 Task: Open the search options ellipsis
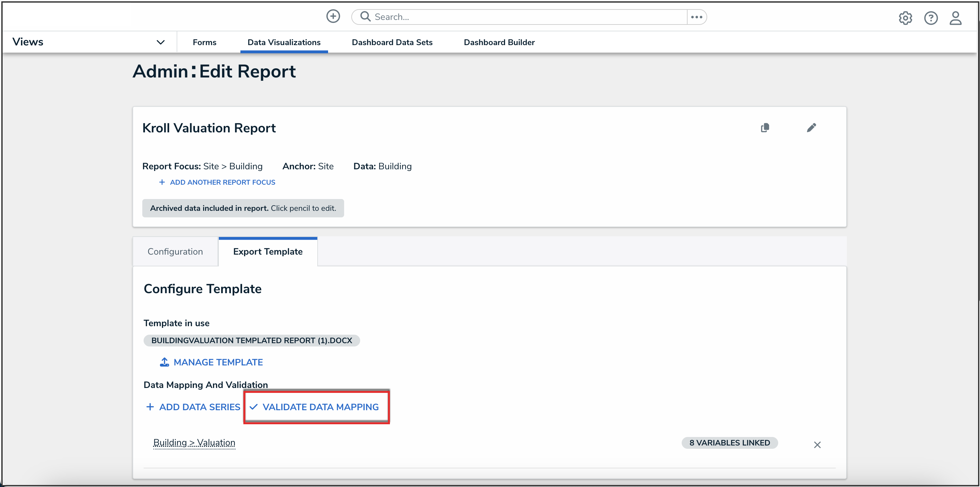point(696,17)
